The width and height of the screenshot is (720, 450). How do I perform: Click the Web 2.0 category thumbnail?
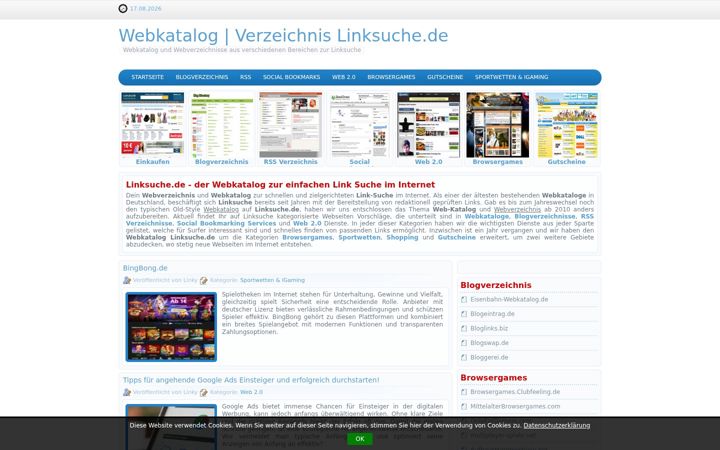428,124
